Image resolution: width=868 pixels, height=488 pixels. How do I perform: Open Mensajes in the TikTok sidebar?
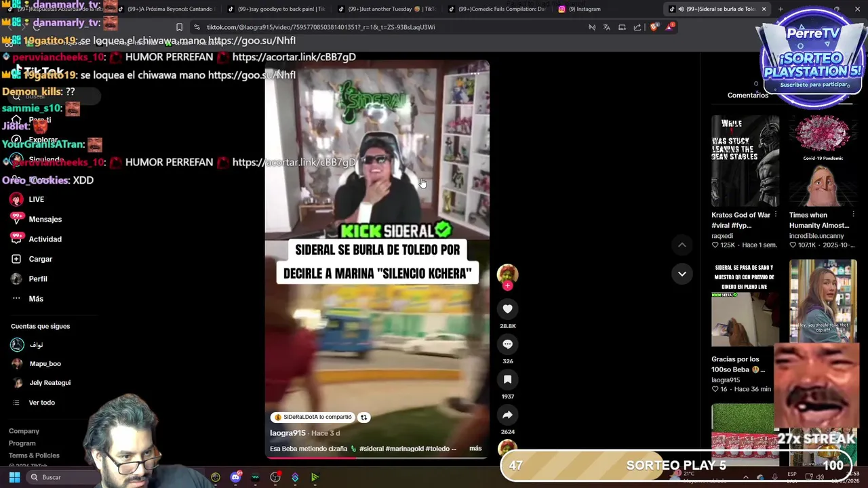[x=45, y=219]
